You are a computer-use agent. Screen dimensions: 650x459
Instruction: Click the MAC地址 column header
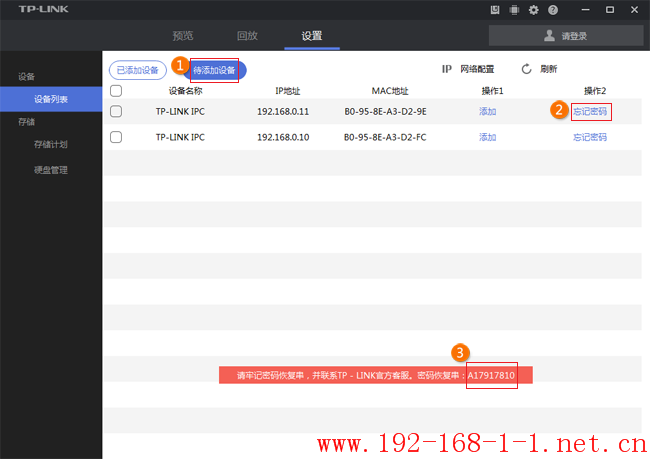point(390,91)
